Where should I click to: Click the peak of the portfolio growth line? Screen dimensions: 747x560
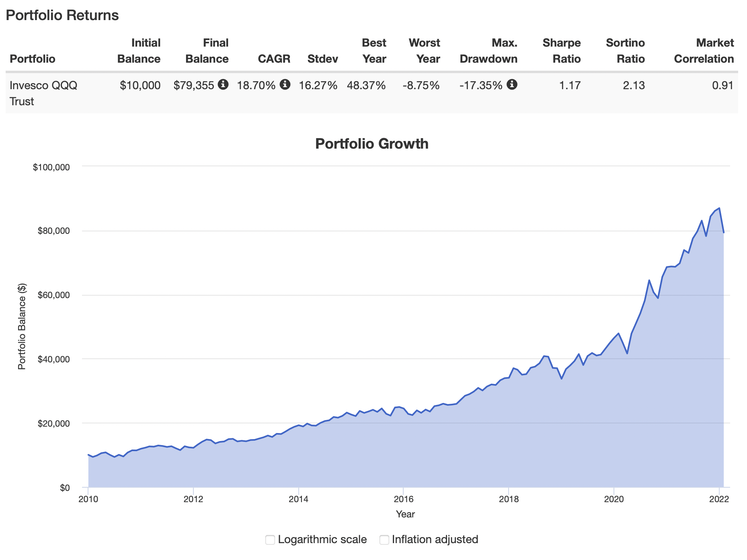point(719,208)
